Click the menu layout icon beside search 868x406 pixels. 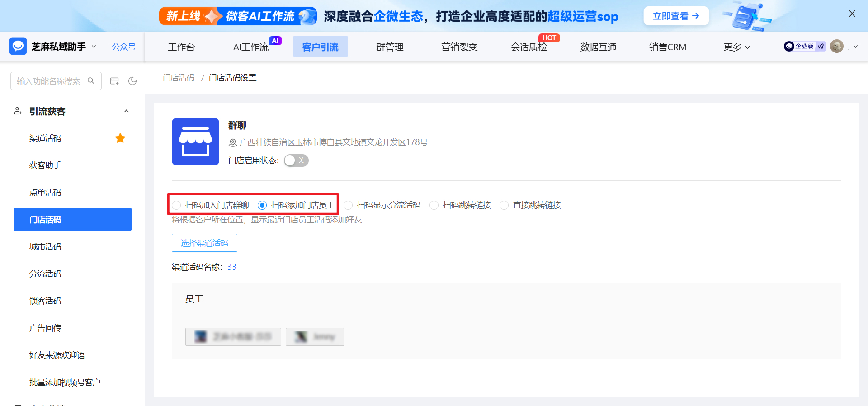tap(114, 81)
